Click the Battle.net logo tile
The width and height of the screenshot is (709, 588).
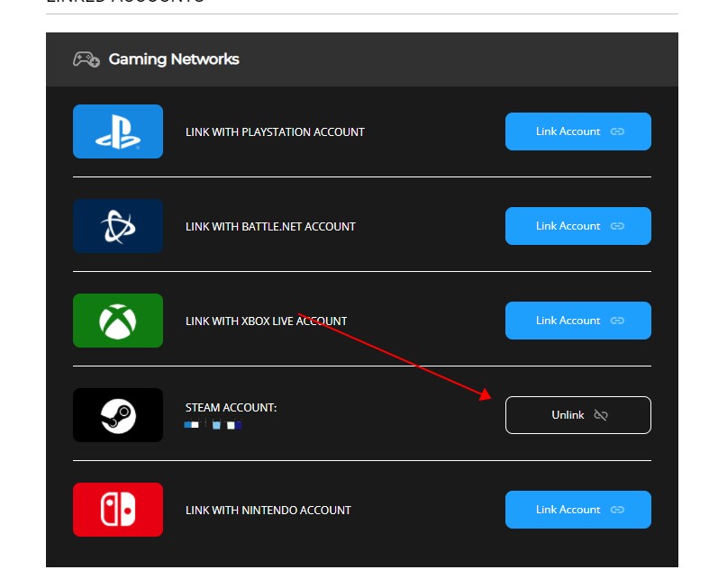click(x=117, y=226)
